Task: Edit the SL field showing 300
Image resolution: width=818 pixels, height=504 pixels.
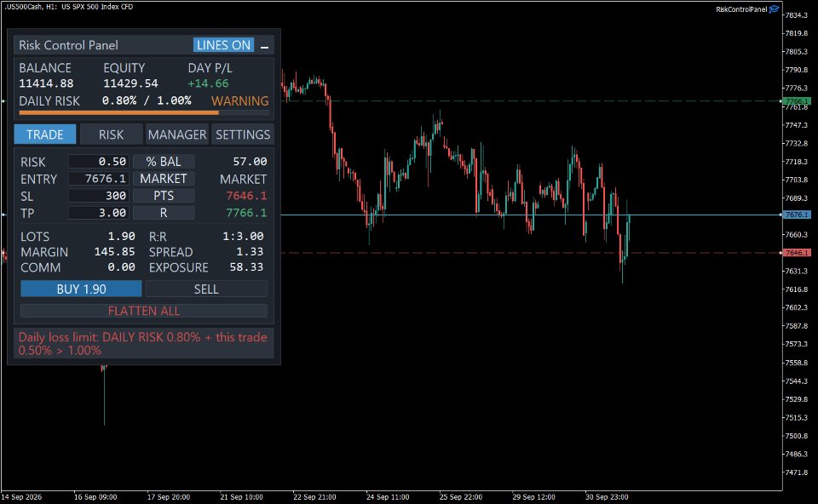Action: [x=99, y=196]
